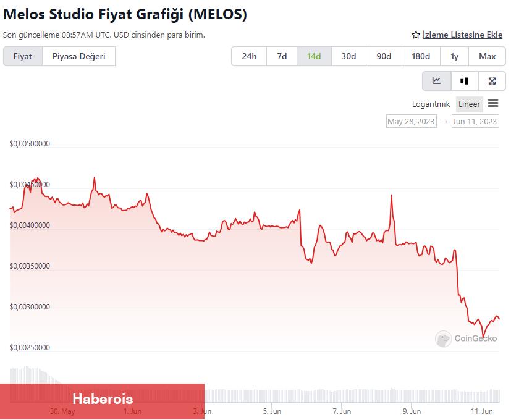Open start date field May 28, 2023
Viewport: 511px width, 420px height.
coord(412,121)
